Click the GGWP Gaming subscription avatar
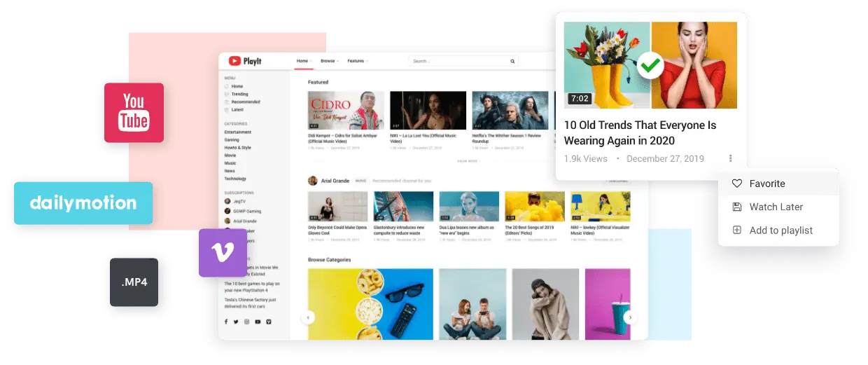This screenshot has width=868, height=365. (227, 211)
